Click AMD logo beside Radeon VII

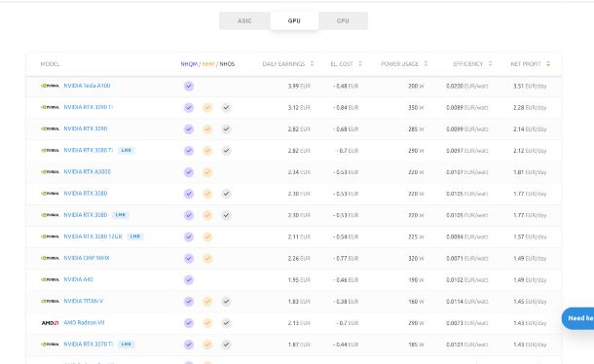[x=50, y=323]
